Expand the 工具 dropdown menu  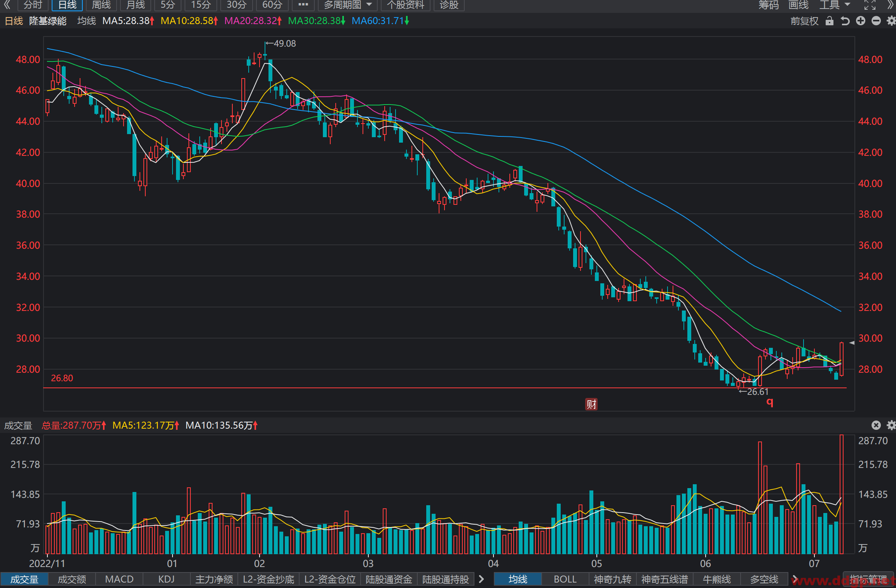tap(835, 5)
